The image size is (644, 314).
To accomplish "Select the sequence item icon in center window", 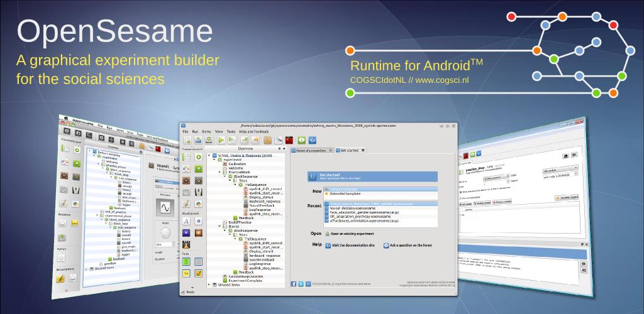I will (198, 157).
